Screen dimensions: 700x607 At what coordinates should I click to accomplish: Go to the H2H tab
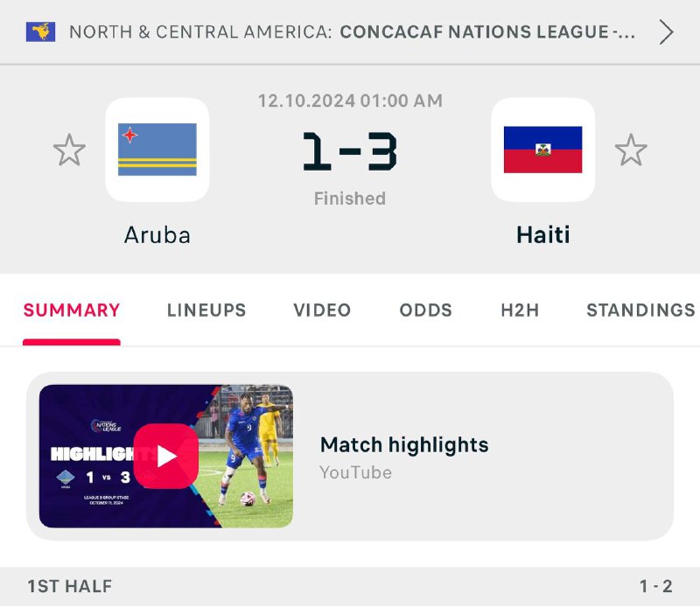click(520, 310)
